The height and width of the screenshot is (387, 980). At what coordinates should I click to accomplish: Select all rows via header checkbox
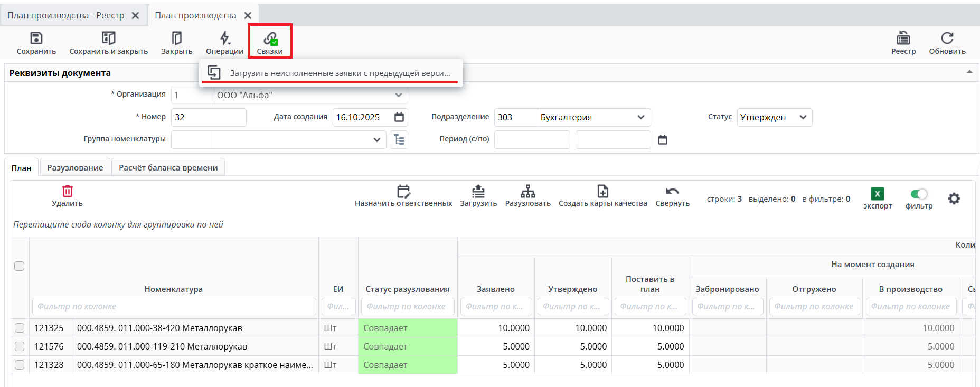[x=20, y=266]
